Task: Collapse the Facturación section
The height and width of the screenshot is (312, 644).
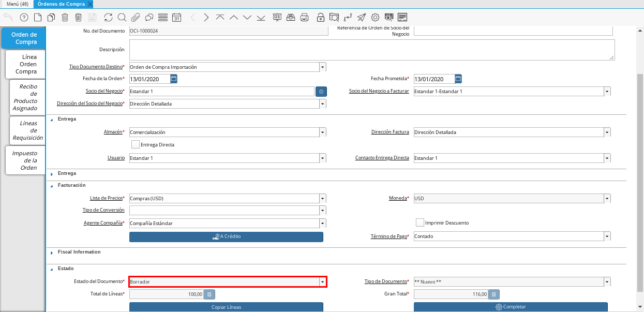Action: pos(52,185)
